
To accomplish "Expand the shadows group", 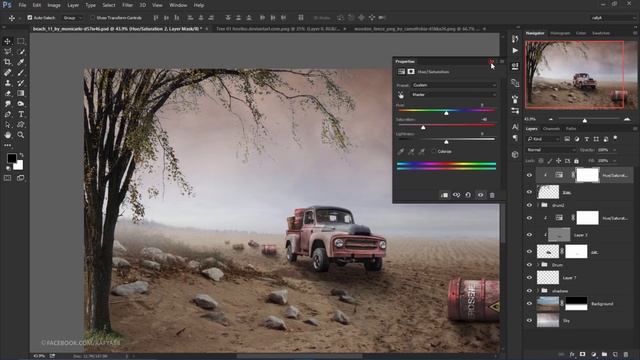I will (x=538, y=291).
